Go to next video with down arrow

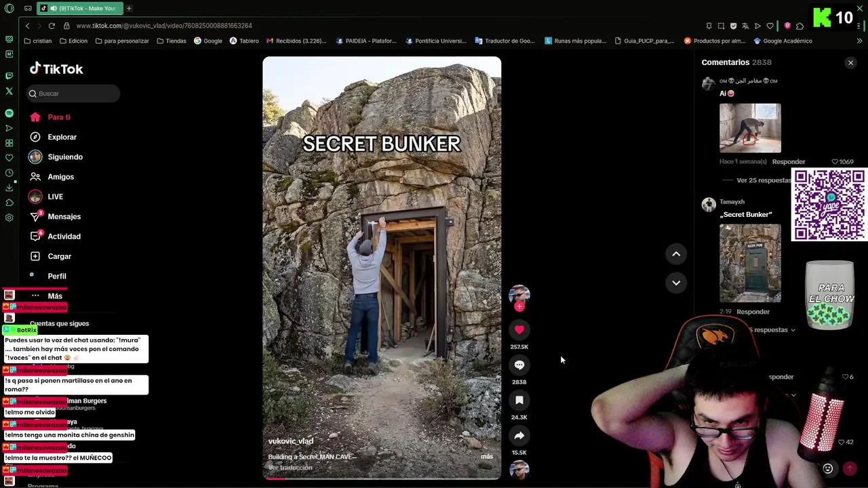pos(676,283)
